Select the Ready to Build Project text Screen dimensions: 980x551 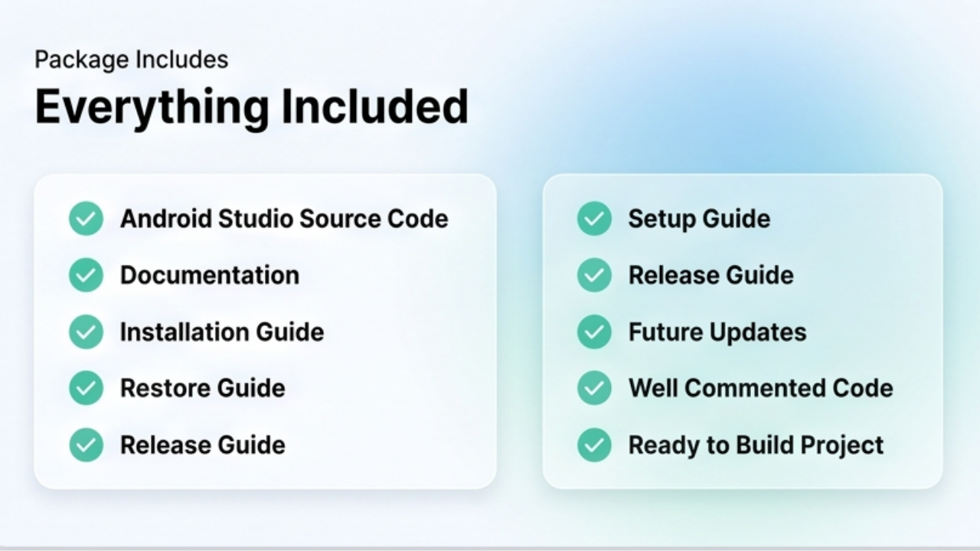(x=756, y=445)
